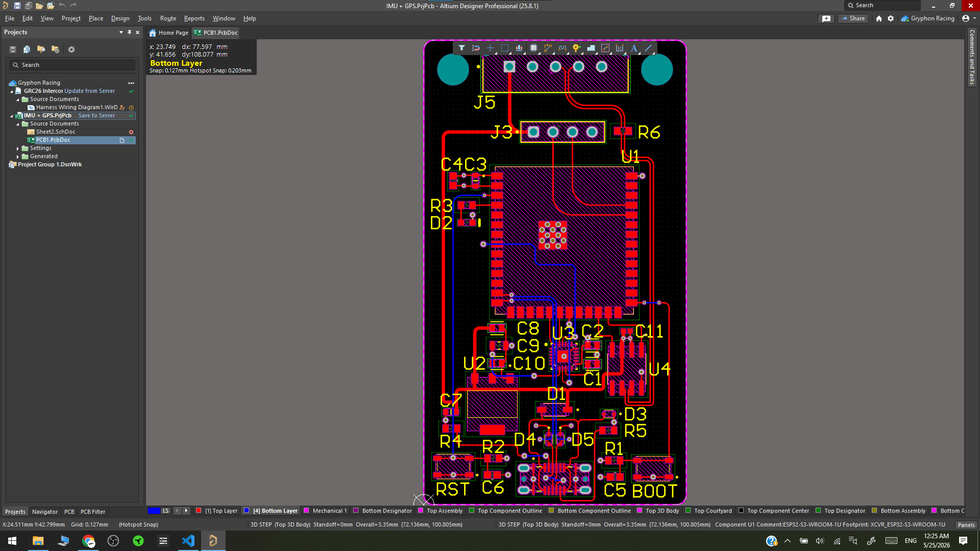Select the Place Line tool
The image size is (980, 551).
[648, 48]
